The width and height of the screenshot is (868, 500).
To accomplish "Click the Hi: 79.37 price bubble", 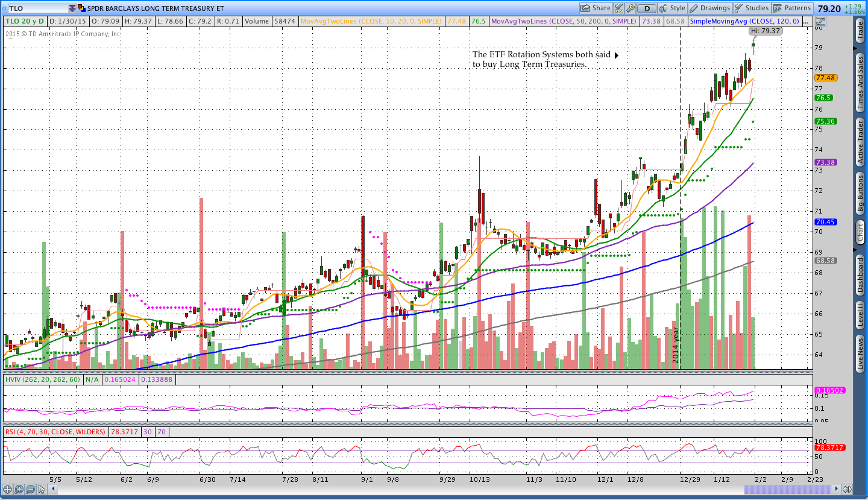I will 766,31.
